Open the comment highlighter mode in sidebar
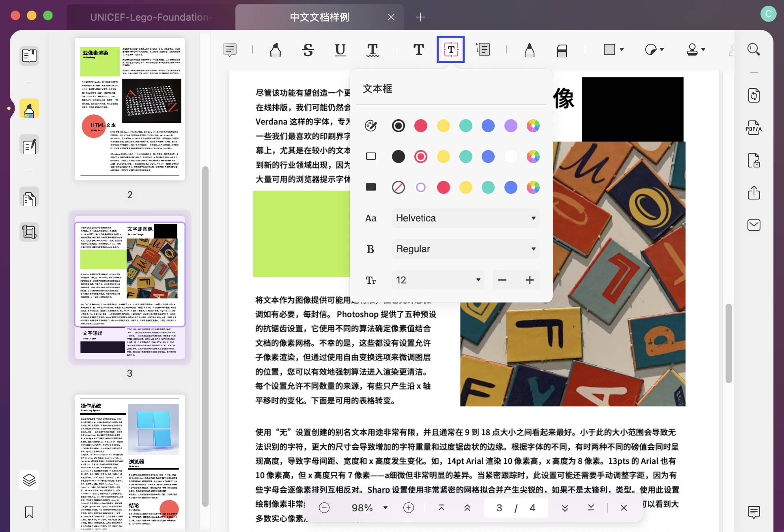This screenshot has height=532, width=784. [x=29, y=108]
